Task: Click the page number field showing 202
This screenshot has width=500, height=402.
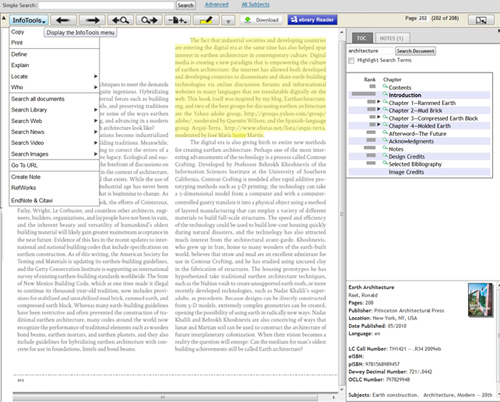Action: point(423,18)
